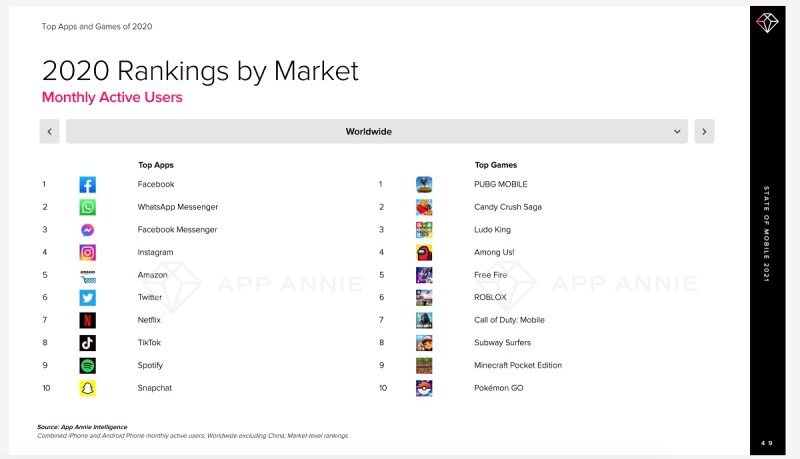Click the Snapchat ghost icon

click(87, 388)
